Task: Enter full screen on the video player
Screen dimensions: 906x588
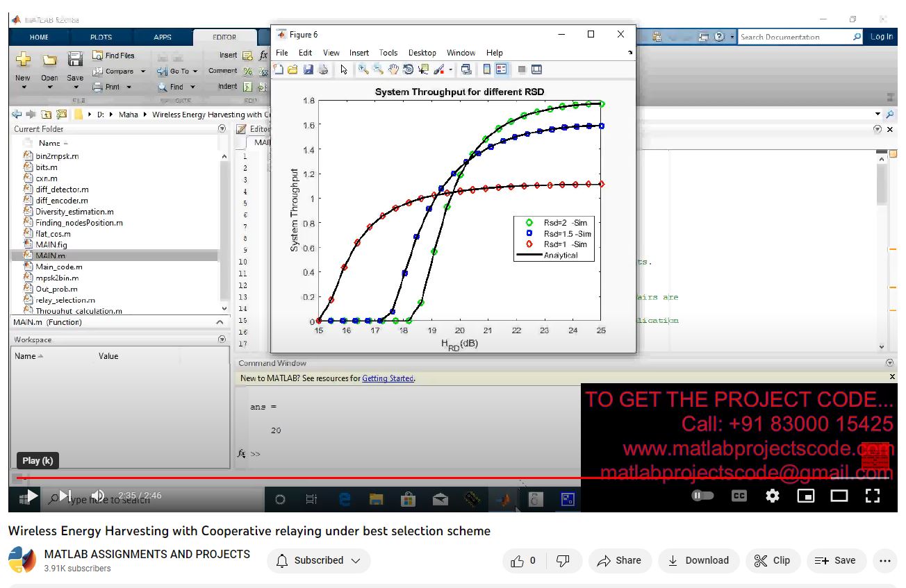Action: (x=873, y=496)
